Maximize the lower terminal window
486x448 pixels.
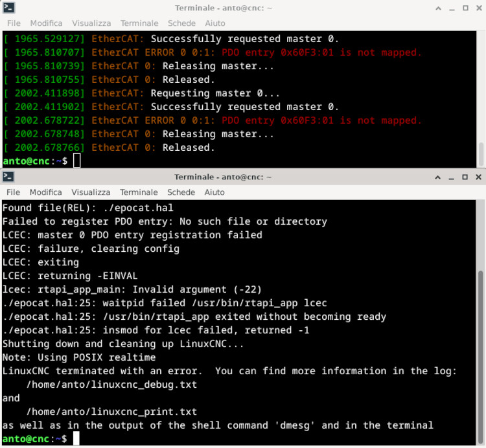coord(465,177)
